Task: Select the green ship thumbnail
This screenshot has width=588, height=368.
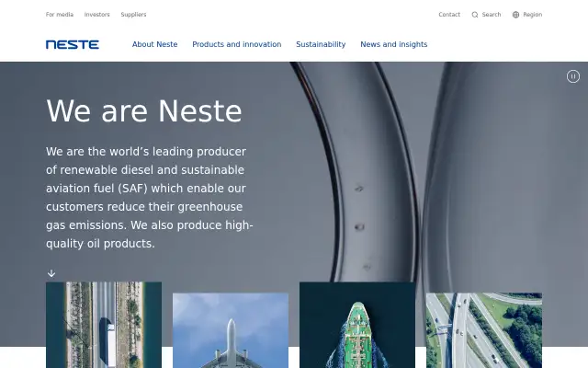Action: coord(357,325)
